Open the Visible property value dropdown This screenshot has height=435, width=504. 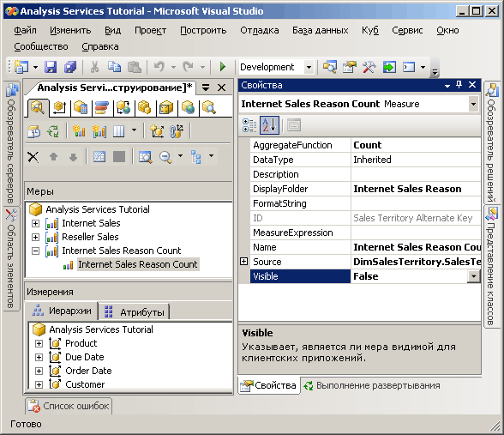point(474,276)
